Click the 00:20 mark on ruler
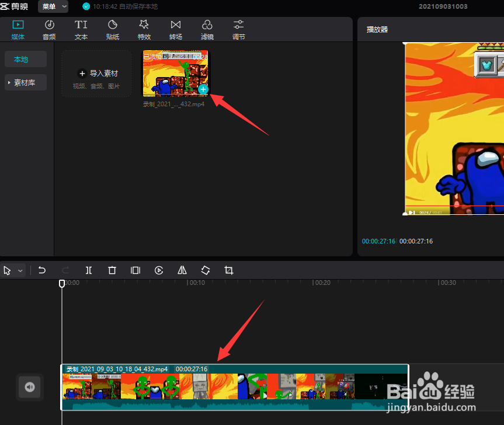 [322, 283]
